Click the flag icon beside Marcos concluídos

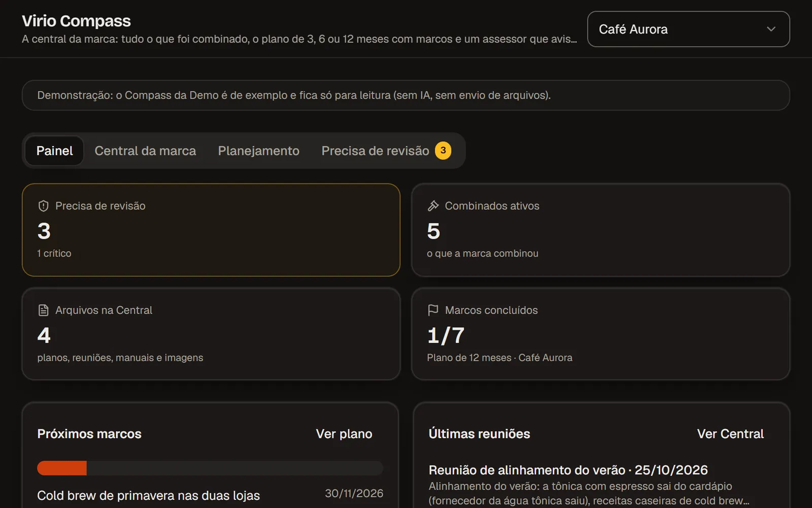tap(433, 310)
